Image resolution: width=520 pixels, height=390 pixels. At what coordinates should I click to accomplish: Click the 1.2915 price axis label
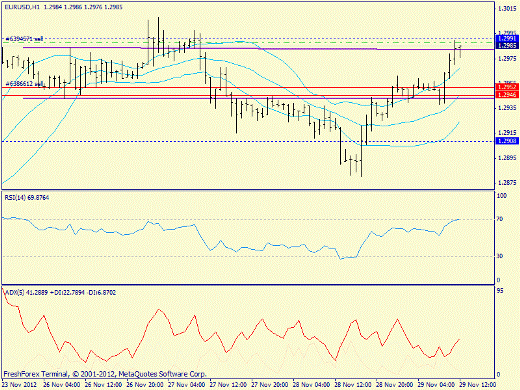click(507, 133)
